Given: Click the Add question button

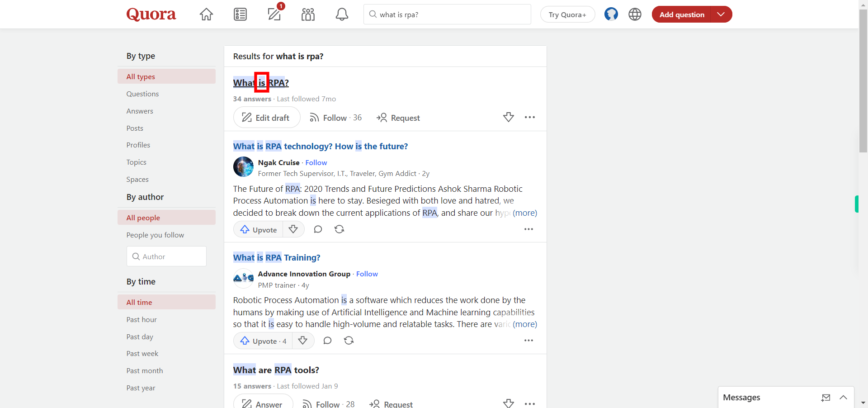Looking at the screenshot, I should click(x=682, y=14).
